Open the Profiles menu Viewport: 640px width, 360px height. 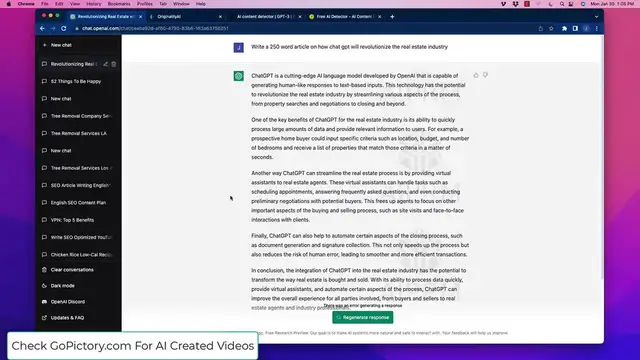point(144,4)
